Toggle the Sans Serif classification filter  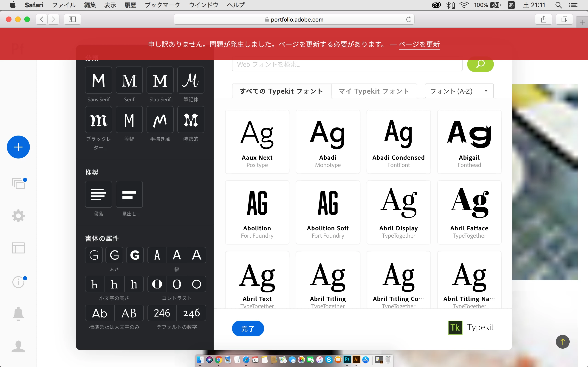98,80
